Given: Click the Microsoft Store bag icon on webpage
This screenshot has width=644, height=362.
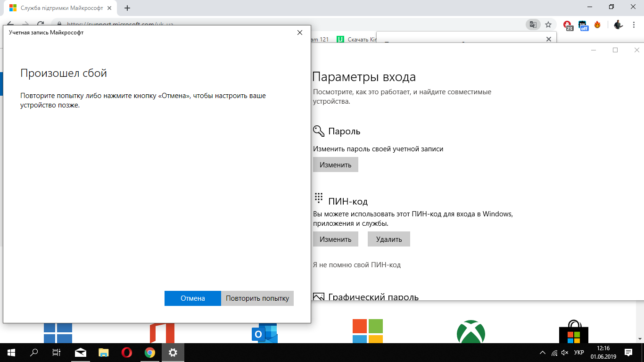Looking at the screenshot, I should coord(573,332).
